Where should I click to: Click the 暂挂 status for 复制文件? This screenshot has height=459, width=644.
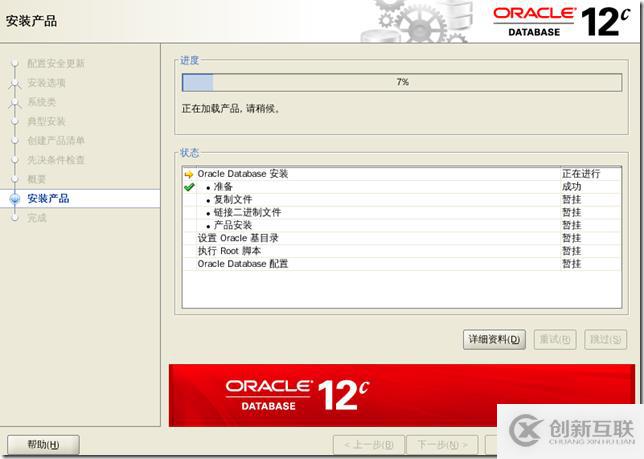[x=571, y=200]
